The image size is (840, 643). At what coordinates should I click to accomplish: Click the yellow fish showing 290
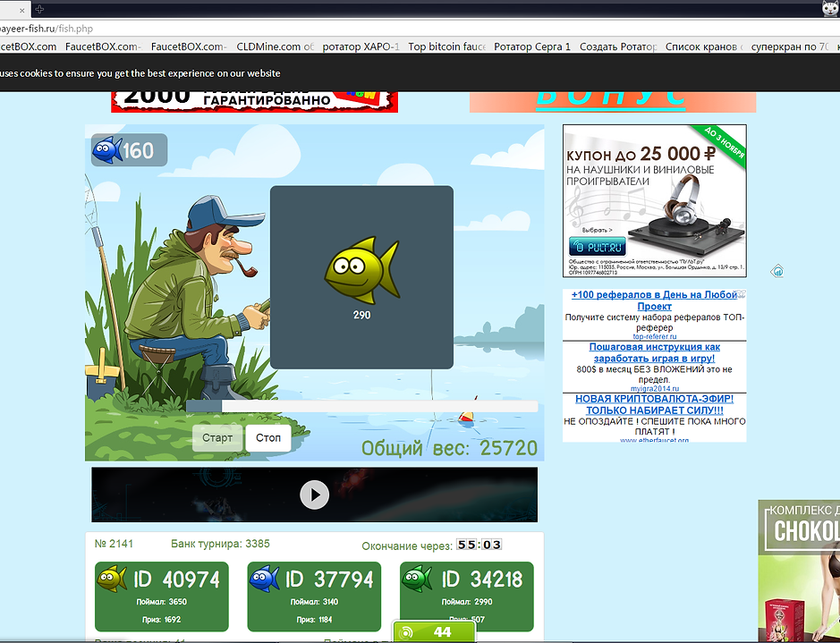(361, 270)
